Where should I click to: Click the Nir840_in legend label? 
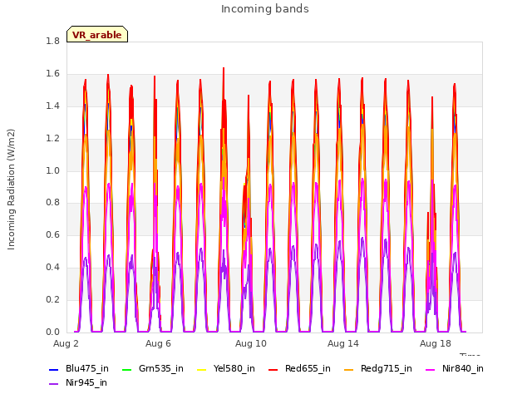click(463, 369)
